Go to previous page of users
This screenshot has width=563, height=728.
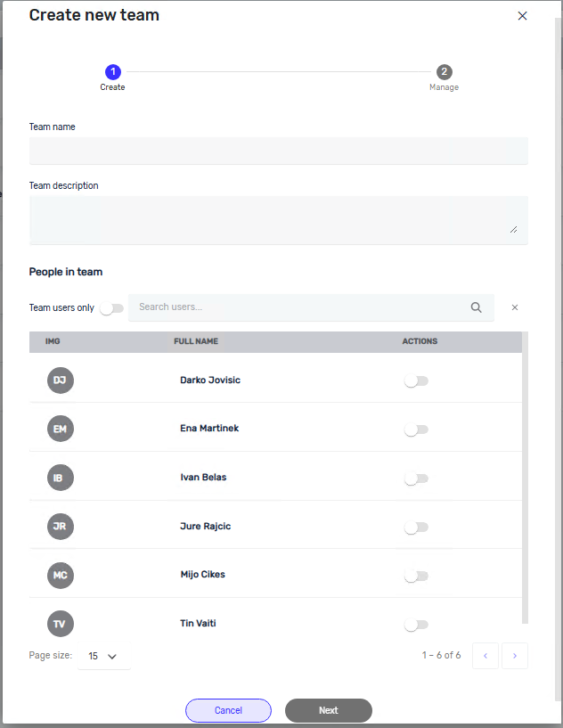click(485, 657)
